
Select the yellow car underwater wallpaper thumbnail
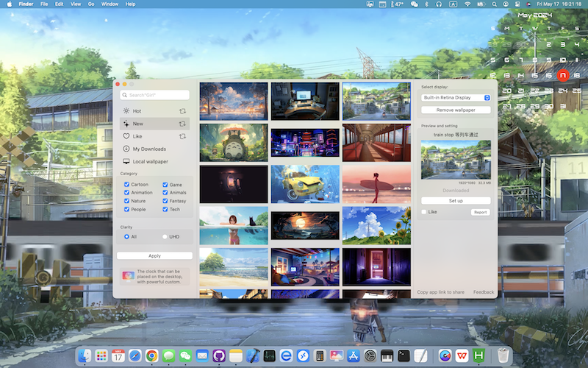click(x=305, y=184)
